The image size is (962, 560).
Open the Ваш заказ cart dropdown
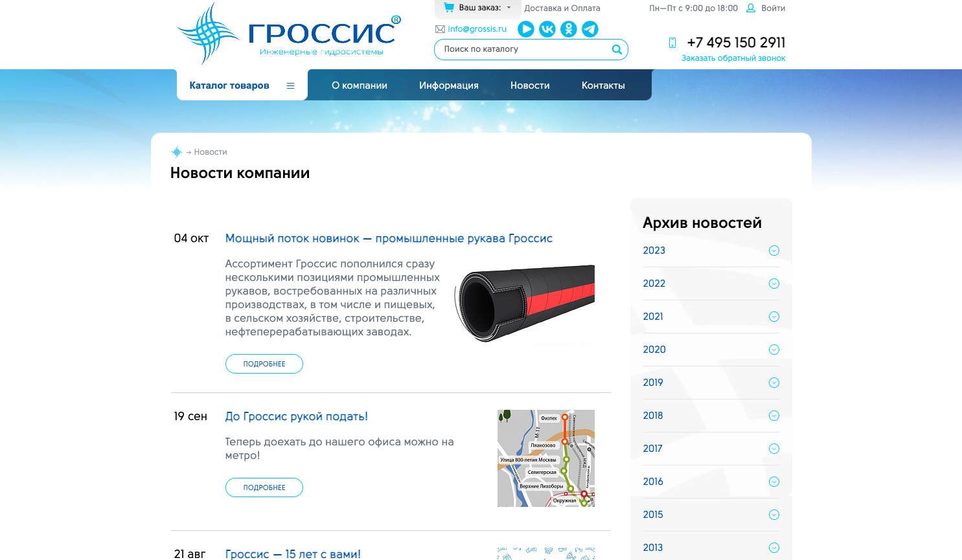tap(478, 8)
